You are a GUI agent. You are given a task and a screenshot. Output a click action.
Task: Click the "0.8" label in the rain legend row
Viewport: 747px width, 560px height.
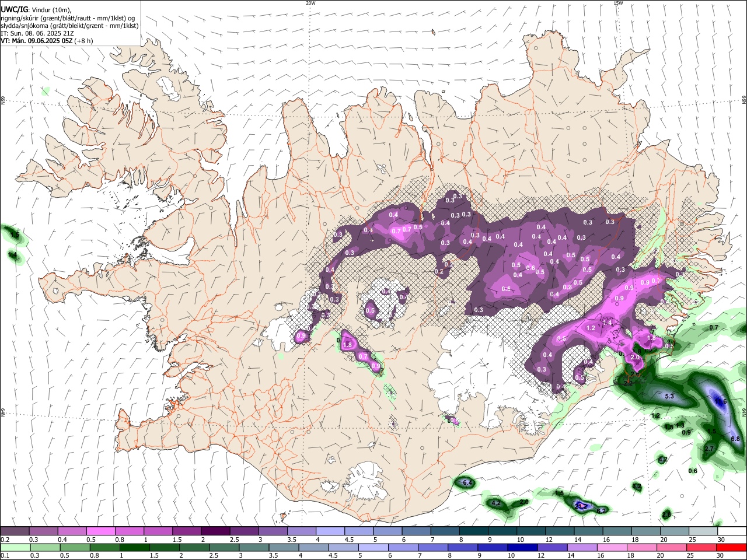point(94,555)
